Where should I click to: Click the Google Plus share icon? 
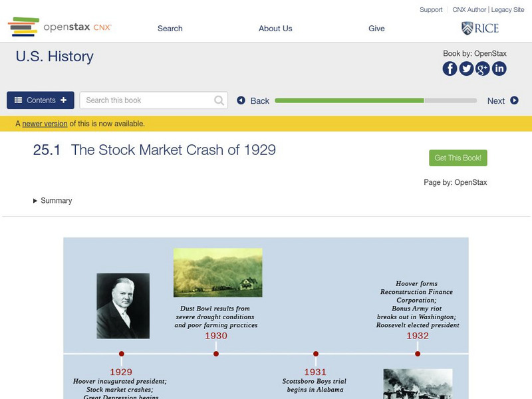[x=483, y=68]
